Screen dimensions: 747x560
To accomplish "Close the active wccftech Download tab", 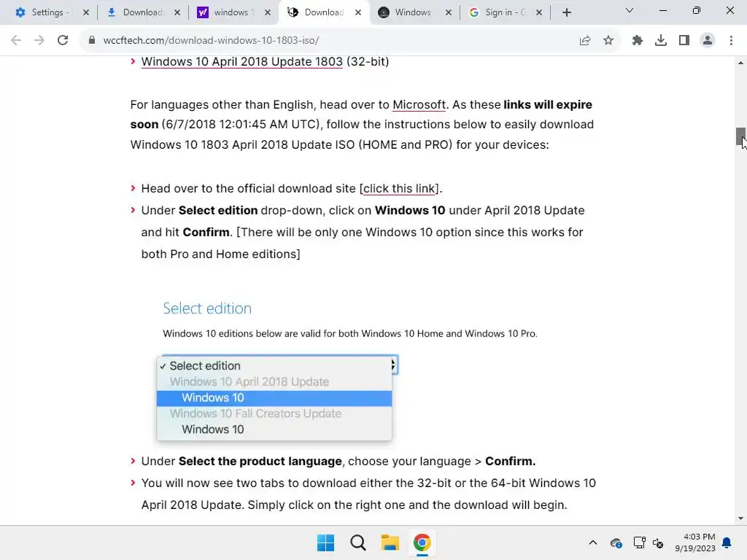I will pyautogui.click(x=358, y=12).
